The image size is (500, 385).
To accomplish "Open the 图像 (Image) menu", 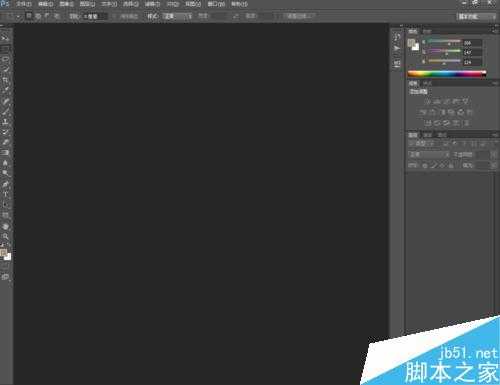I will 66,4.
